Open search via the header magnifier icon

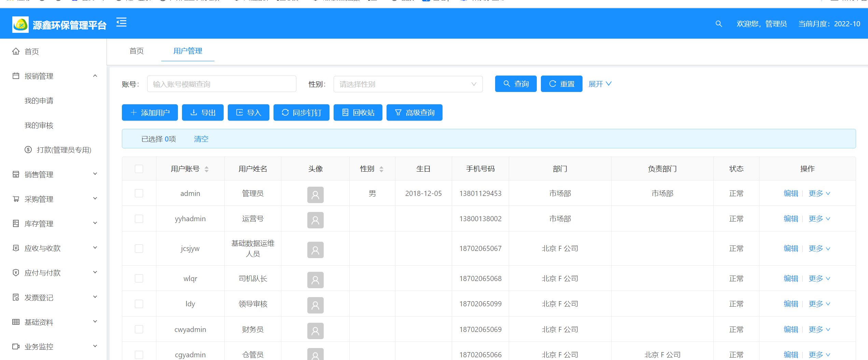click(x=719, y=24)
